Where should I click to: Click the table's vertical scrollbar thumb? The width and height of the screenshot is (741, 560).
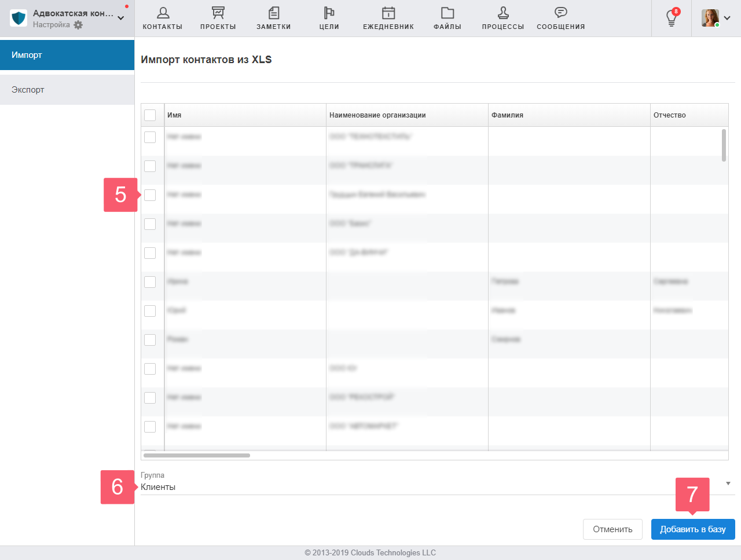point(724,145)
